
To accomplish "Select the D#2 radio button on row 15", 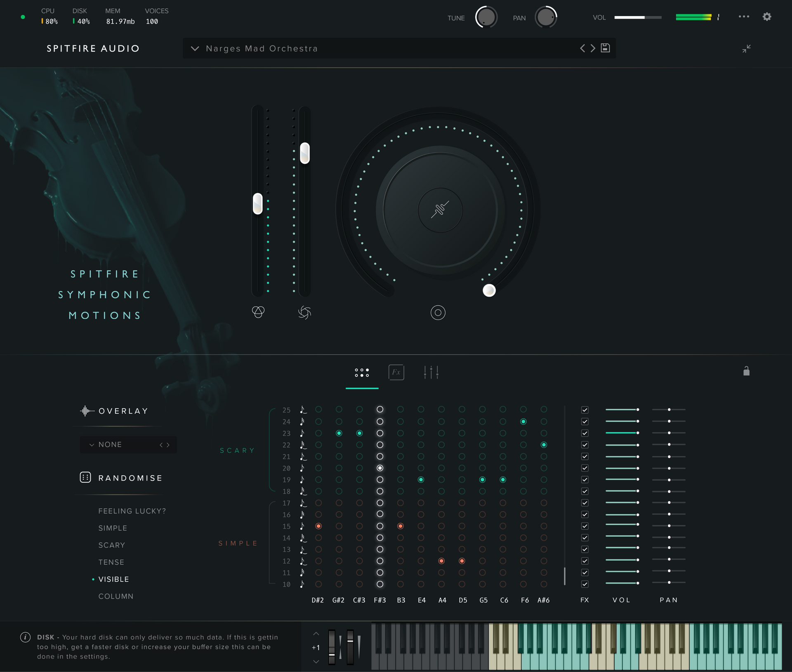I will [318, 526].
